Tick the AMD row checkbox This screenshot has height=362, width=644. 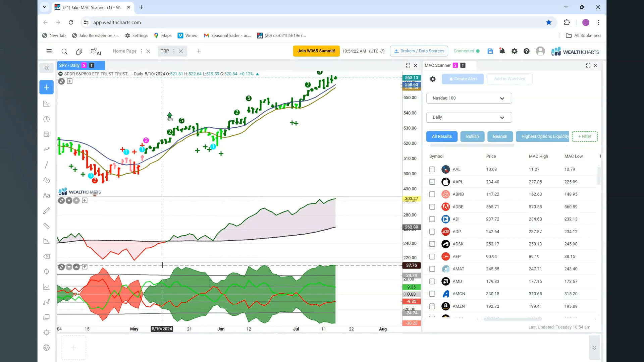coord(432,282)
